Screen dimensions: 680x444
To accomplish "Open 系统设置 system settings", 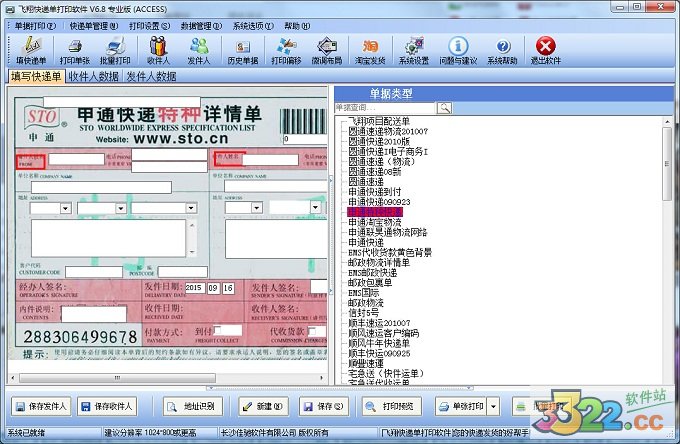I will (x=413, y=48).
